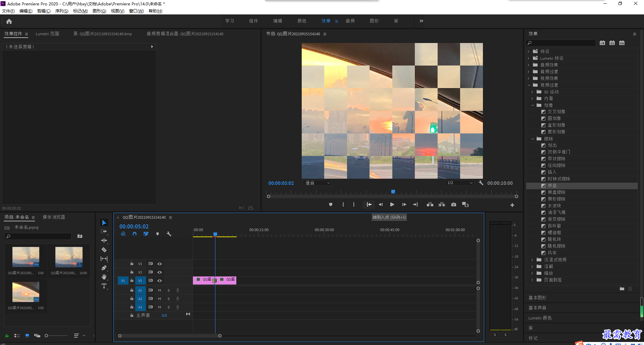Solo track A2
Viewport: 644px width, 345px height.
[168, 299]
